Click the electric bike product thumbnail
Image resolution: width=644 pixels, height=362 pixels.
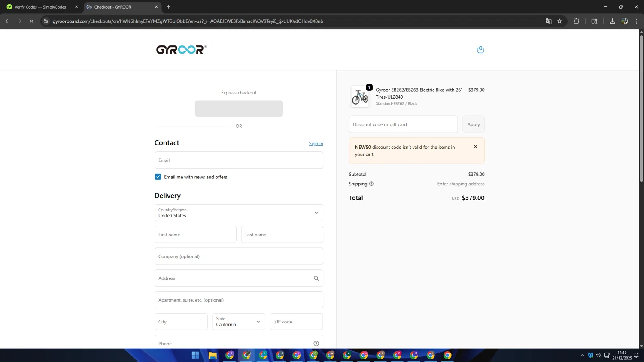[x=360, y=97]
